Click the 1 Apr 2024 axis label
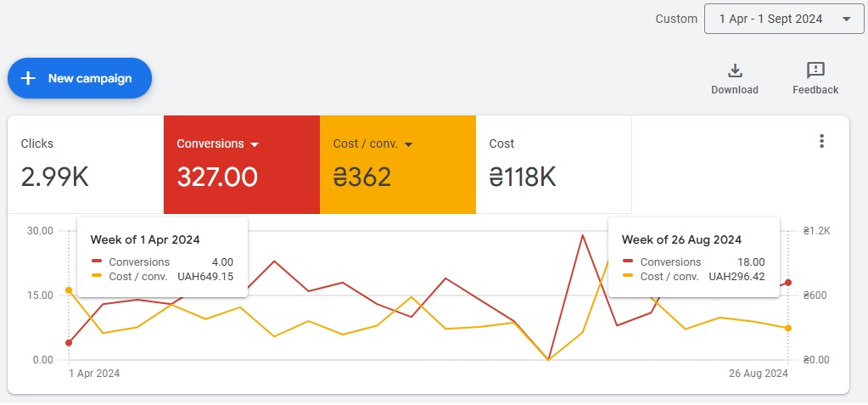Image resolution: width=868 pixels, height=405 pixels. [x=94, y=374]
